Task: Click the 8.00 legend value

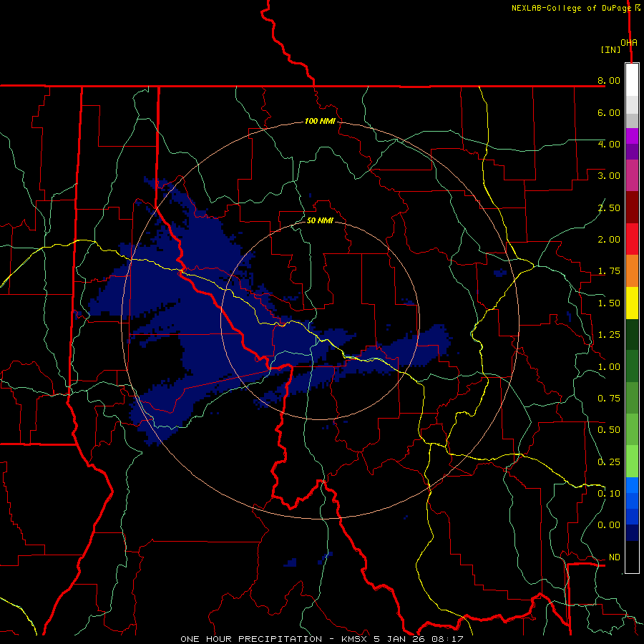Action: coord(609,80)
